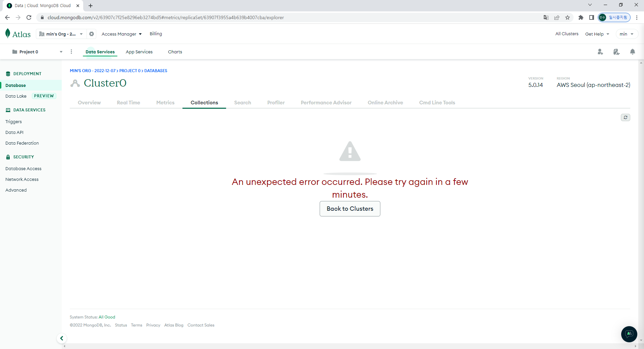Switch to the App Services tab
The image size is (644, 349).
click(x=139, y=52)
